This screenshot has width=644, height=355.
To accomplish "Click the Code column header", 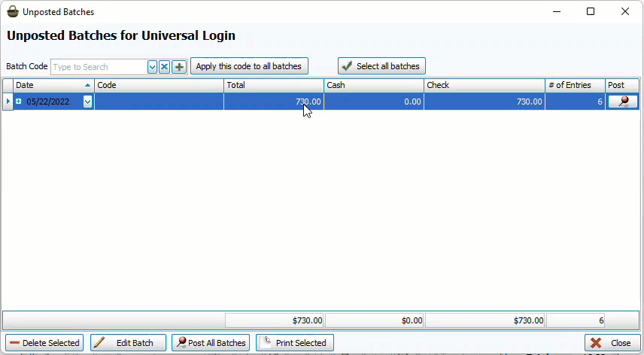I will 159,85.
